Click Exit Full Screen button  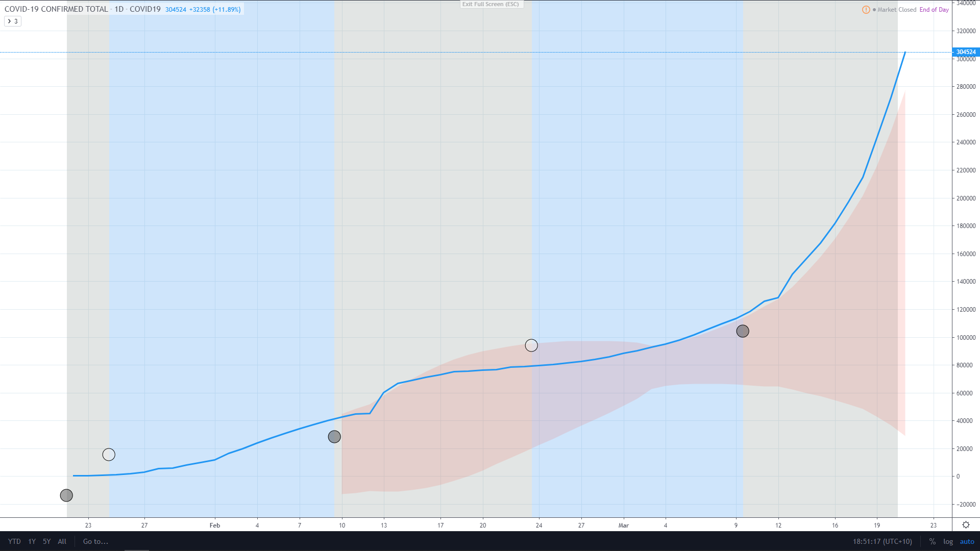click(491, 4)
